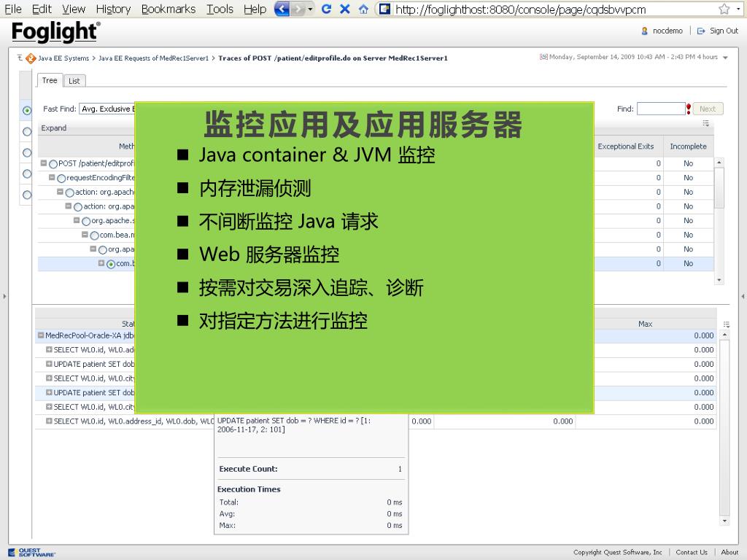Click the red Find alert icon

point(689,109)
